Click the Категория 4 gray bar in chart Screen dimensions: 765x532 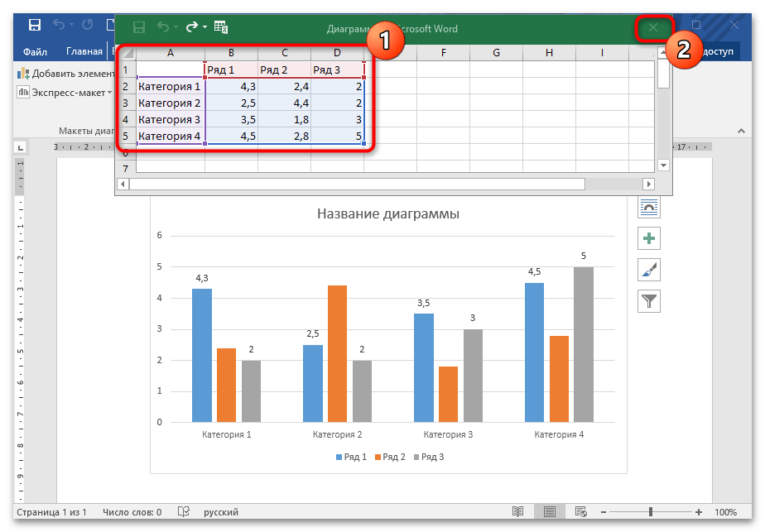tap(584, 344)
